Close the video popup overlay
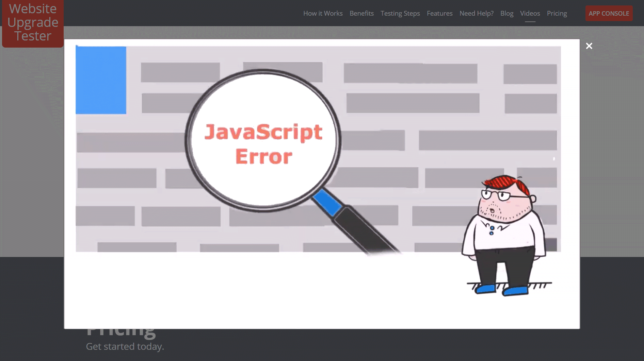The image size is (644, 361). [589, 46]
